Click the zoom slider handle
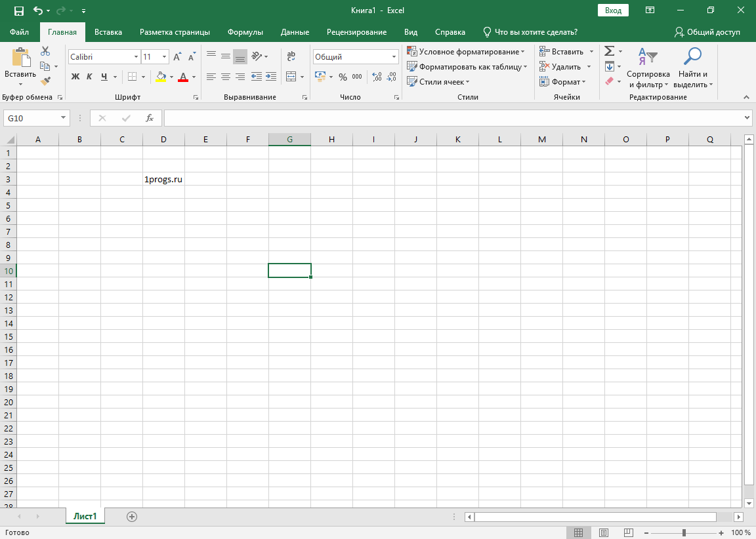Viewport: 756px width, 539px height. 684,532
